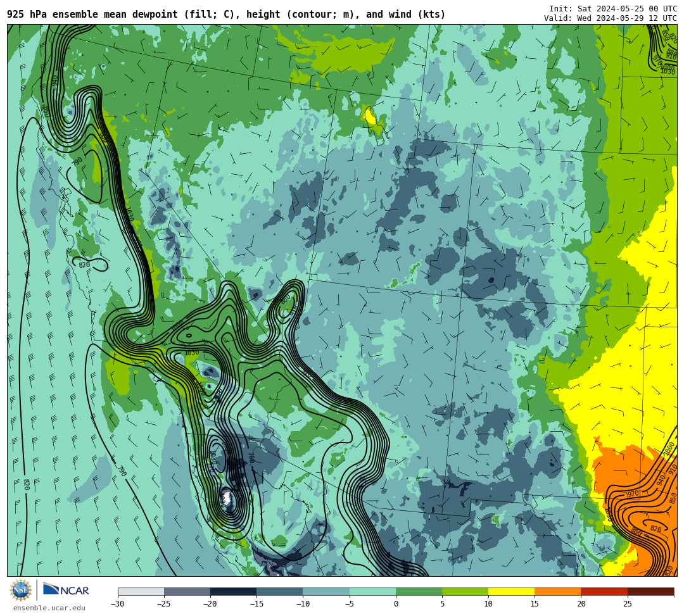Viewport: 684px width, 616px height.
Task: Click the 10 to 15 yellow colorbar swatch
Action: click(511, 591)
